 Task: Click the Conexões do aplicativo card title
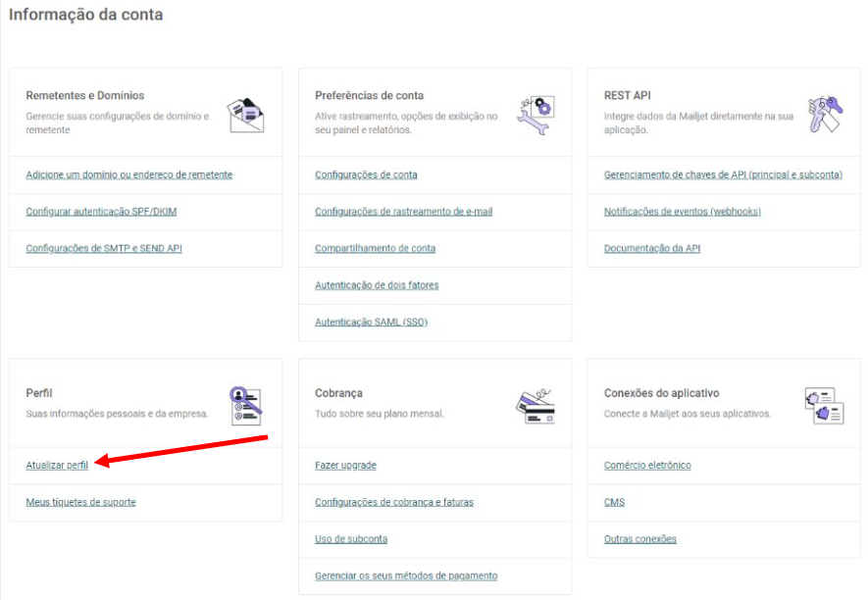(x=661, y=393)
